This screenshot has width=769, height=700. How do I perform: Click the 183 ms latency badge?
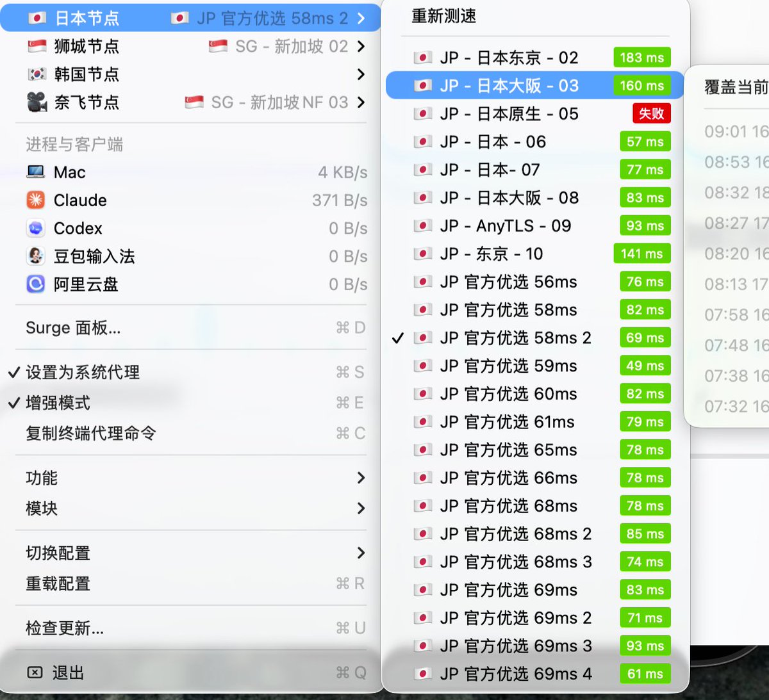point(642,58)
